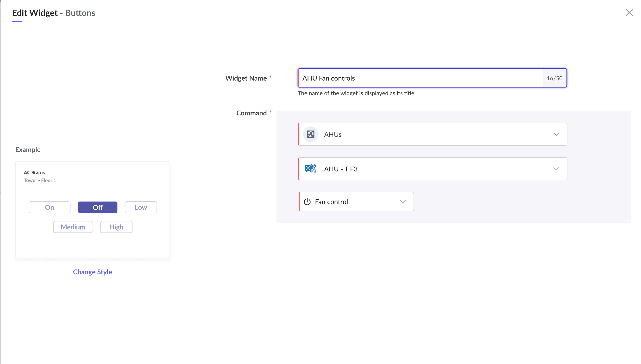Click the AC Status example card title
This screenshot has width=641, height=364.
point(34,172)
